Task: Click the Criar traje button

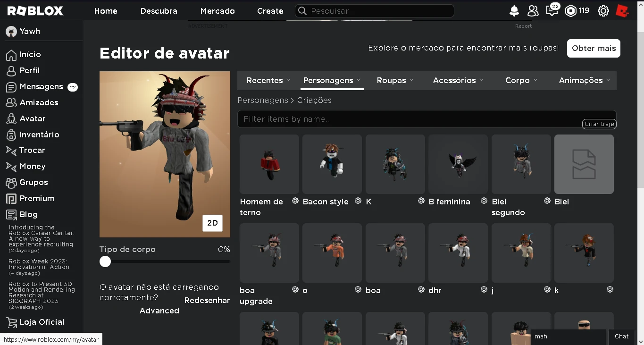Action: 599,124
